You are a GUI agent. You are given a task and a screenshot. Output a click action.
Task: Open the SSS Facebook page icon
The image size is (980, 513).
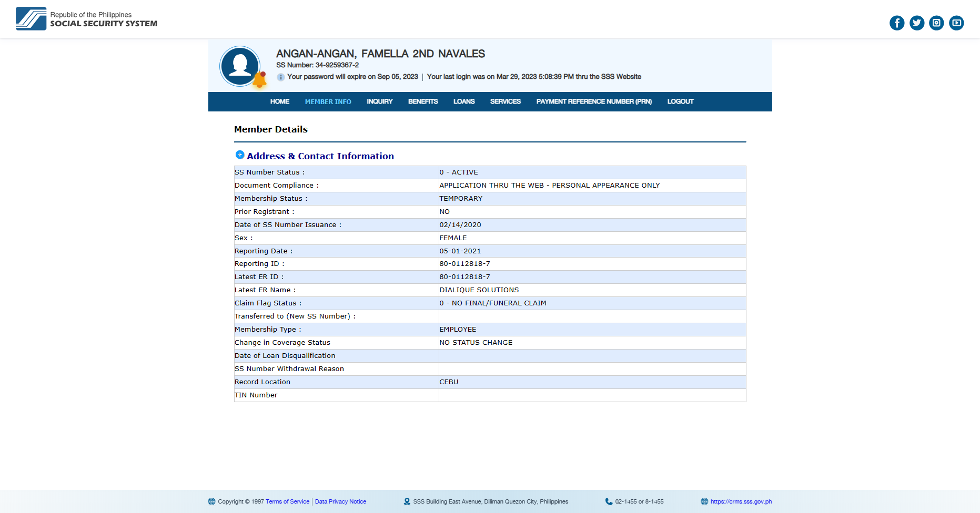point(897,23)
